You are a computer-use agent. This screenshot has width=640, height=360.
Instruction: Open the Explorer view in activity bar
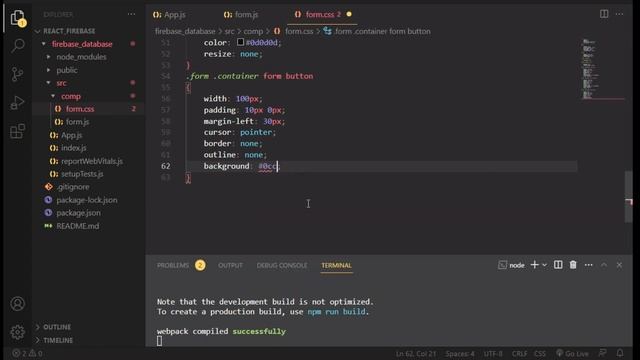tap(18, 18)
